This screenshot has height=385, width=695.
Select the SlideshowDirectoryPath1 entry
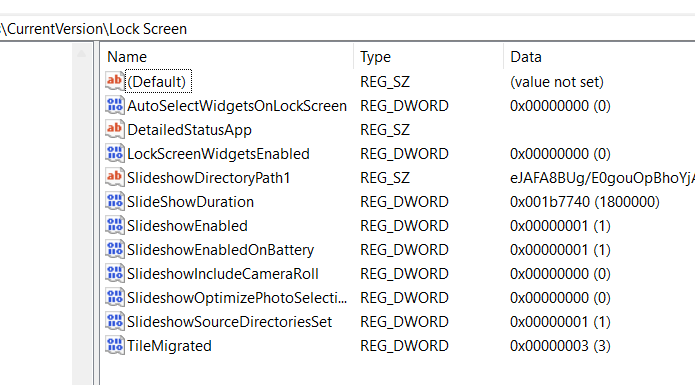click(208, 178)
